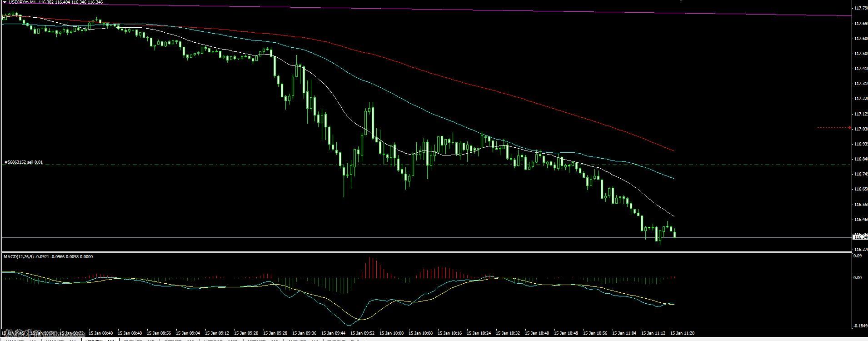The height and width of the screenshot is (341, 868).
Task: Click the 117.22 price scale label
Action: (861, 99)
